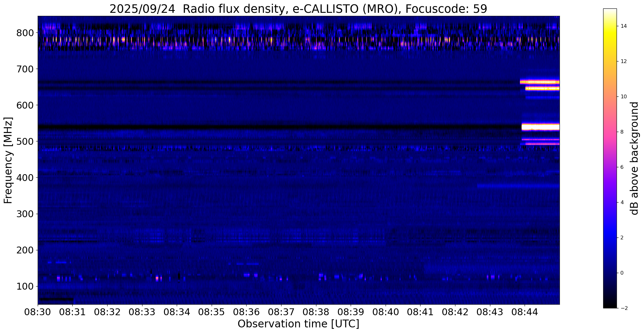This screenshot has width=644, height=333.
Task: Click the 08:44 time tick label
Action: pos(525,312)
